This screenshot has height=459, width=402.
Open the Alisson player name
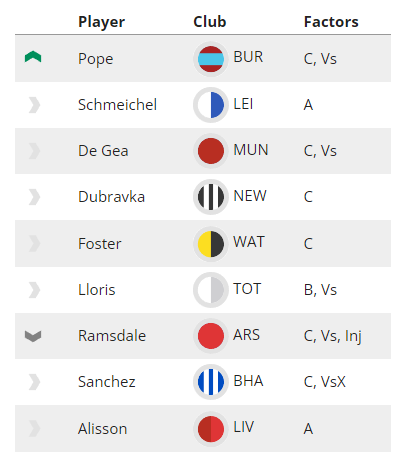103,429
